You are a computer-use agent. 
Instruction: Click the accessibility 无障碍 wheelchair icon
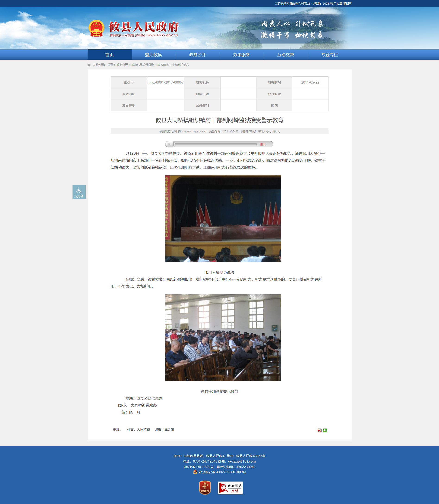click(79, 192)
